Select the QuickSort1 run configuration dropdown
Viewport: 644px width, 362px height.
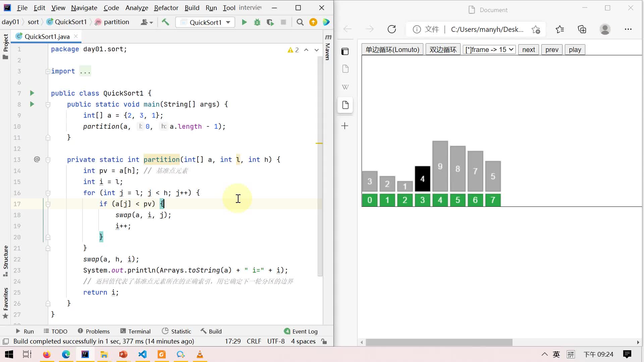(206, 22)
